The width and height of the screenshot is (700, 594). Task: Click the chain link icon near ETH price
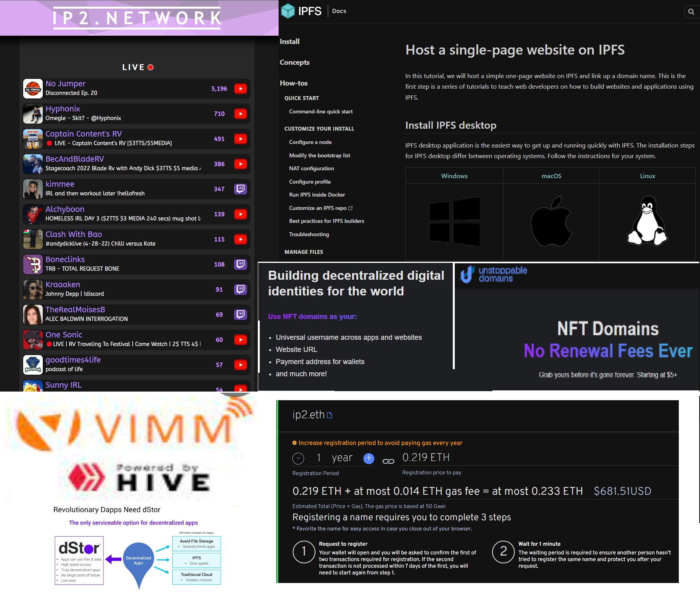coord(388,461)
